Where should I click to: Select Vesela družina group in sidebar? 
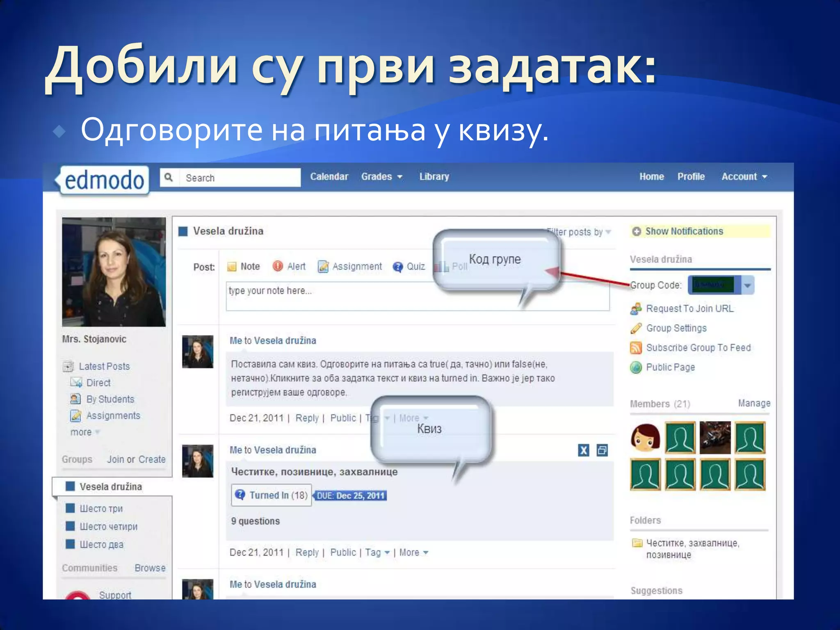(x=112, y=486)
